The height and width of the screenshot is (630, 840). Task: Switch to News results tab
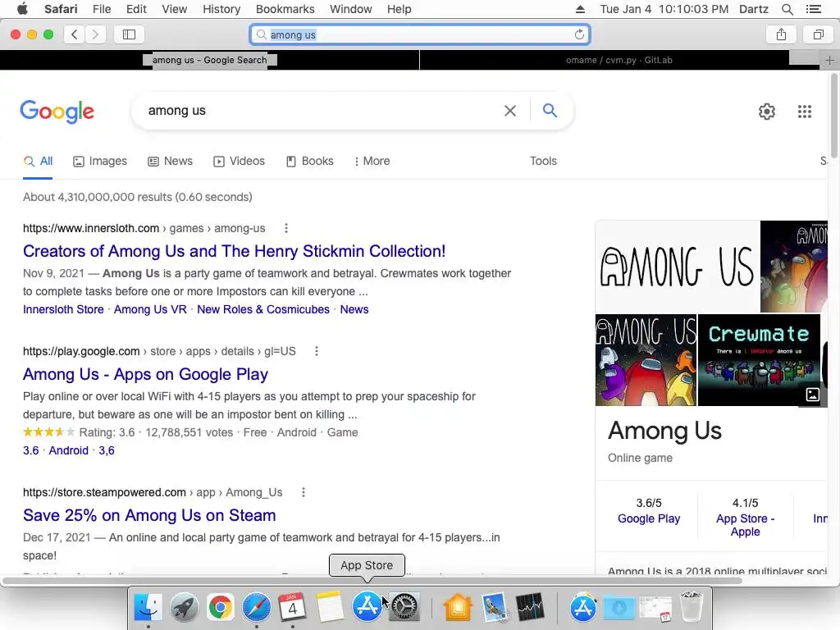(x=171, y=162)
